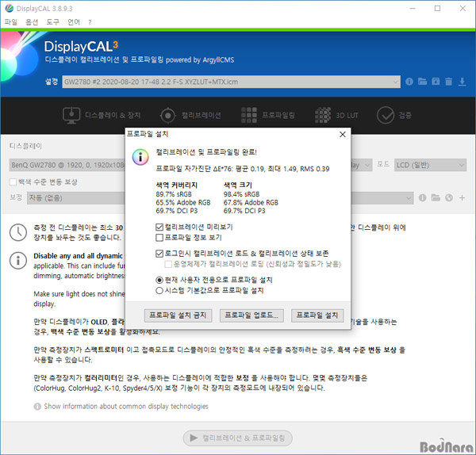Click the verification checkmark icon
This screenshot has width=476, height=455.
[x=386, y=115]
